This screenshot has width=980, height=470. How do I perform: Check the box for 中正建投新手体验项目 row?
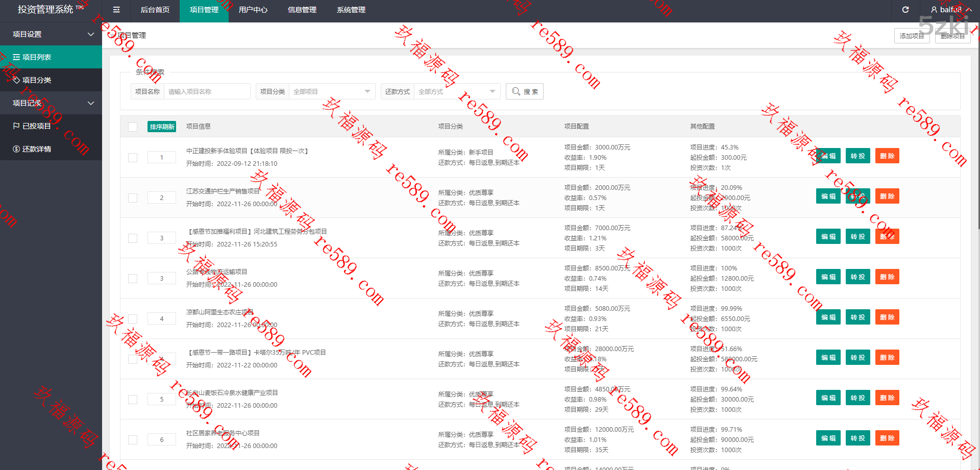pyautogui.click(x=133, y=158)
